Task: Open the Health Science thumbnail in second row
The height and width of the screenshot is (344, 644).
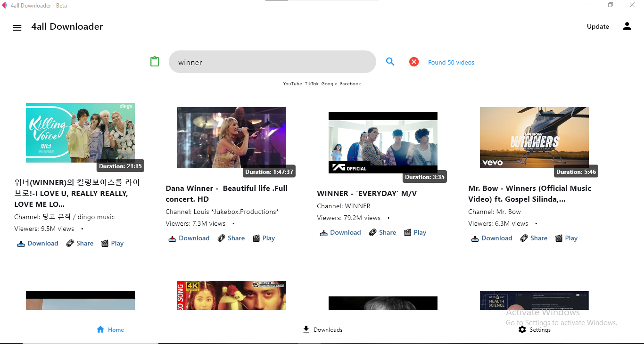Action: (534, 301)
